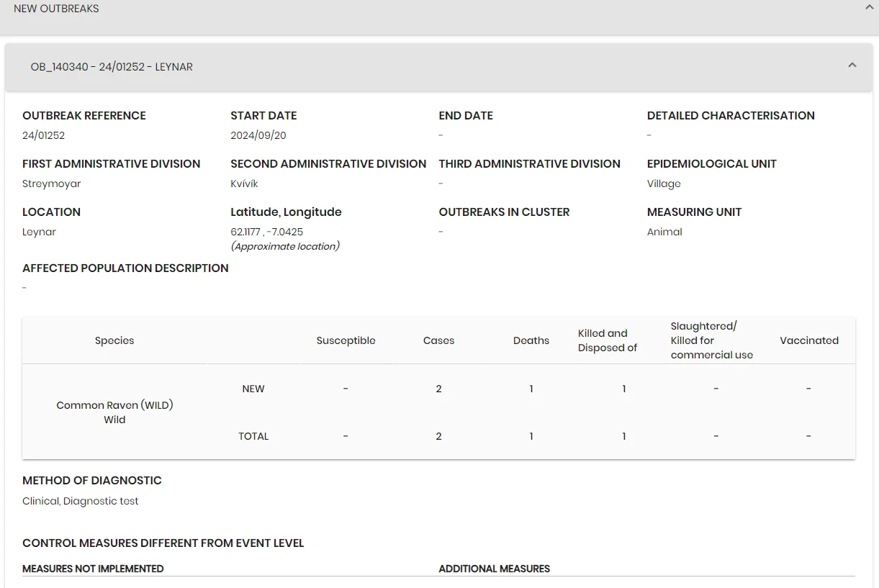Click the Cases value in NEW row
Screen dimensions: 879x588
438,389
